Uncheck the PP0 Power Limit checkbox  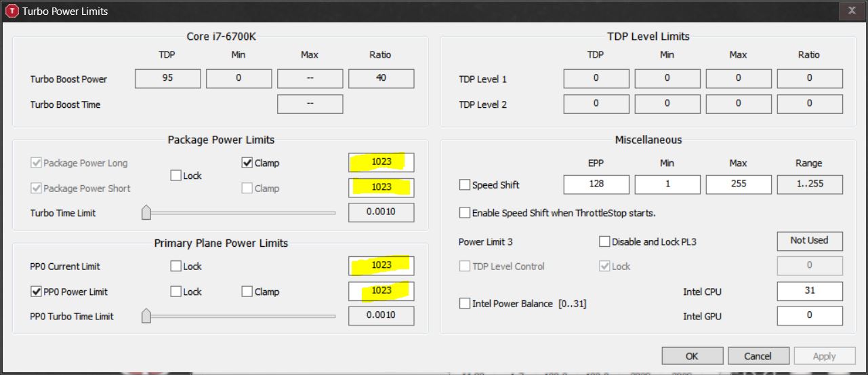(37, 292)
